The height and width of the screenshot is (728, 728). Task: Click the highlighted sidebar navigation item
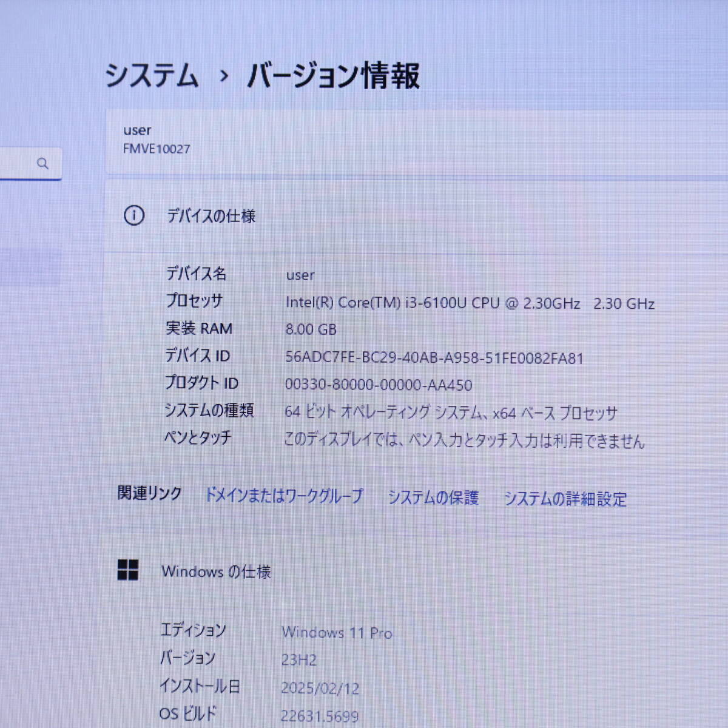[30, 266]
